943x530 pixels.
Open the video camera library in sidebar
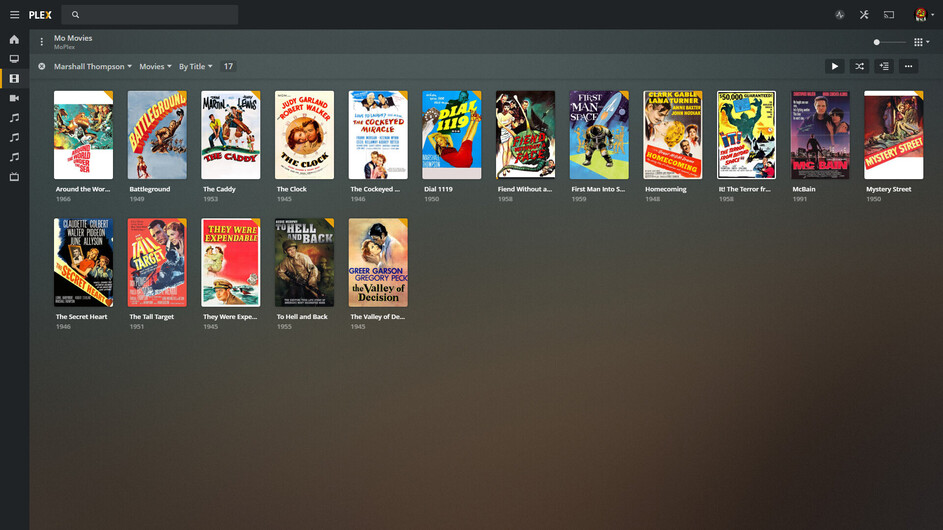14,98
